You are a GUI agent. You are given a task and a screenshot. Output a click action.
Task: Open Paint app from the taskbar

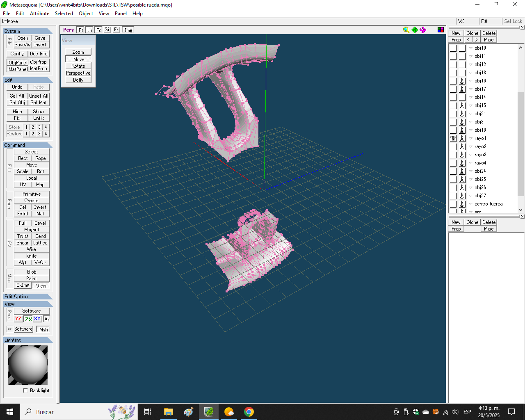click(188, 412)
